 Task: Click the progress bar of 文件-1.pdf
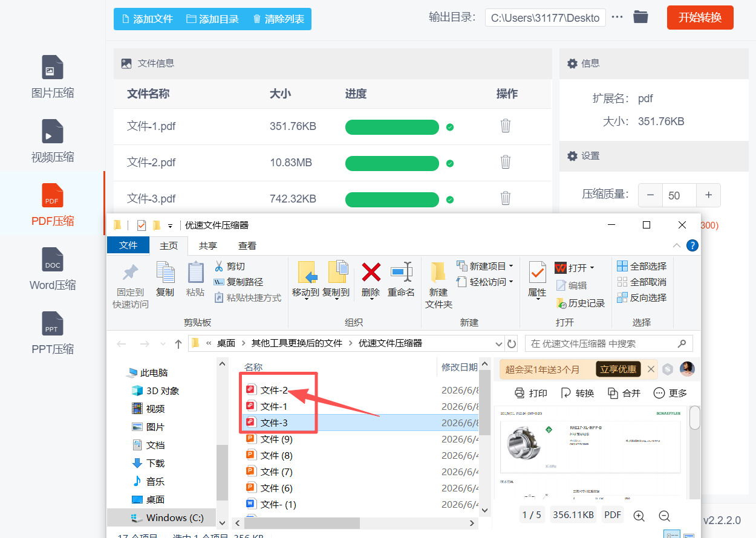click(392, 127)
